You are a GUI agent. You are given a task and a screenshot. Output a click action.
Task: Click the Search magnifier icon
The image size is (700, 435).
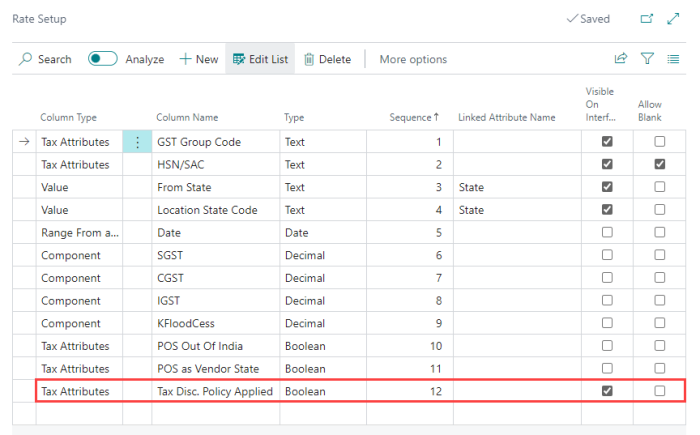pyautogui.click(x=25, y=59)
